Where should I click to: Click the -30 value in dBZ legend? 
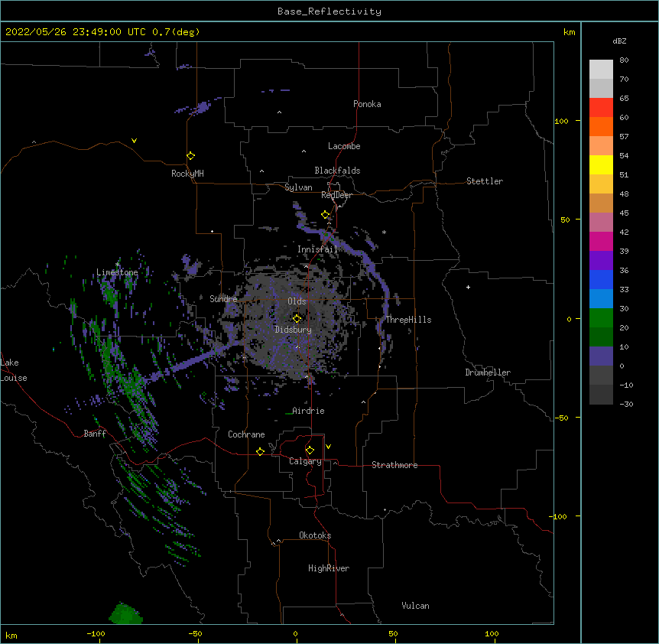(626, 404)
